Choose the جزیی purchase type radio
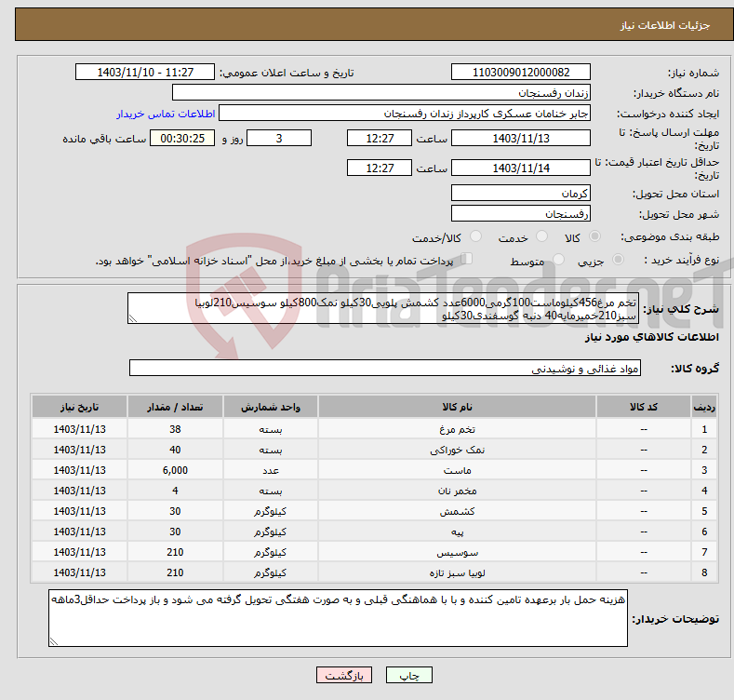The width and height of the screenshot is (734, 700). (x=618, y=259)
